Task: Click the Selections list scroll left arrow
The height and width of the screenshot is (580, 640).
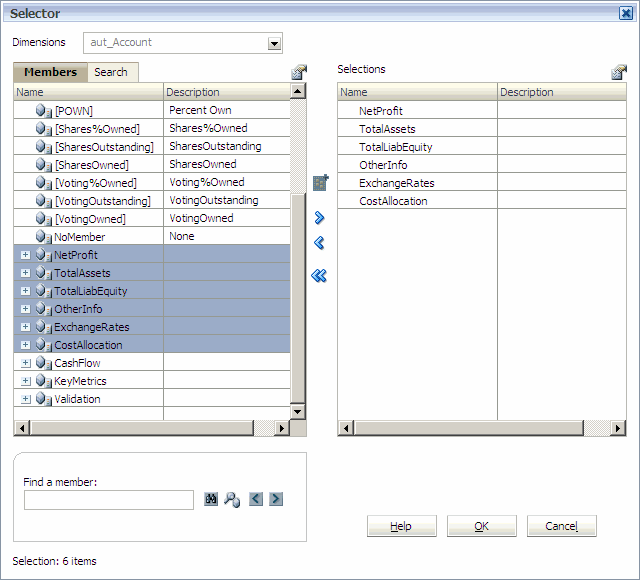Action: [x=346, y=428]
